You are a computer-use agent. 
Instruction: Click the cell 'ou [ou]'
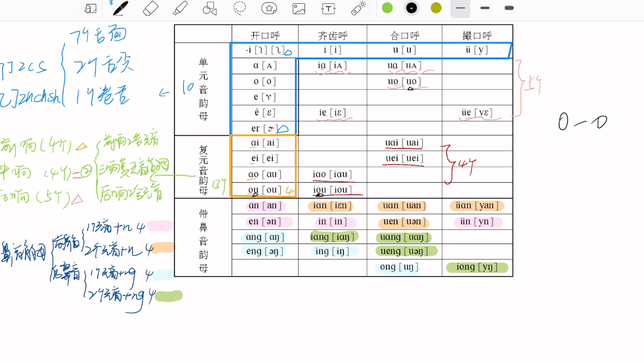pyautogui.click(x=265, y=190)
